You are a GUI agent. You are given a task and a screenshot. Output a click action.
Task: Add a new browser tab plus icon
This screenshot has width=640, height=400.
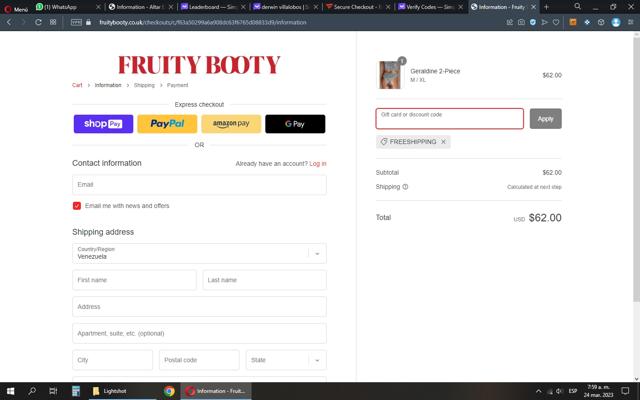[546, 7]
